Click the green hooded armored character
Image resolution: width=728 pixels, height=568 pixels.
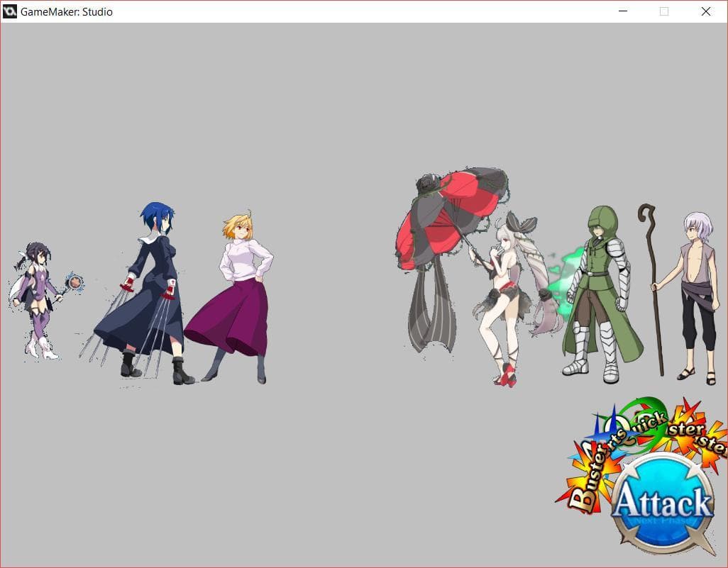click(601, 294)
